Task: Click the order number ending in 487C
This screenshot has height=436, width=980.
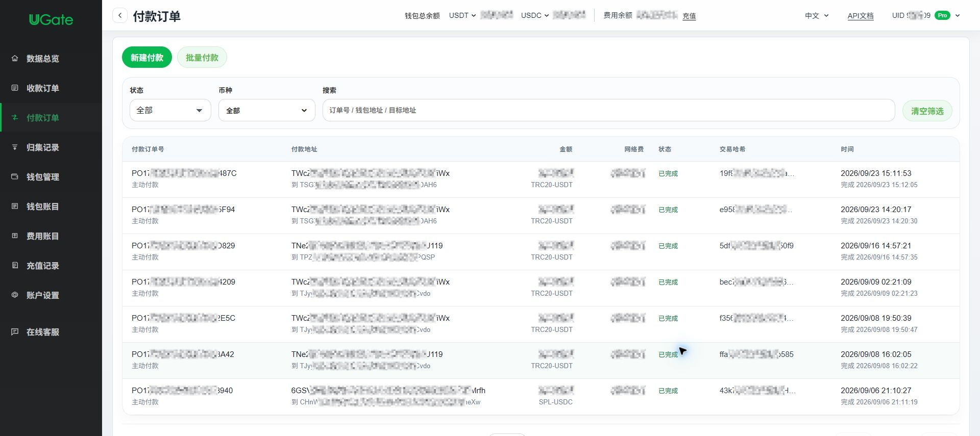Action: pos(184,173)
